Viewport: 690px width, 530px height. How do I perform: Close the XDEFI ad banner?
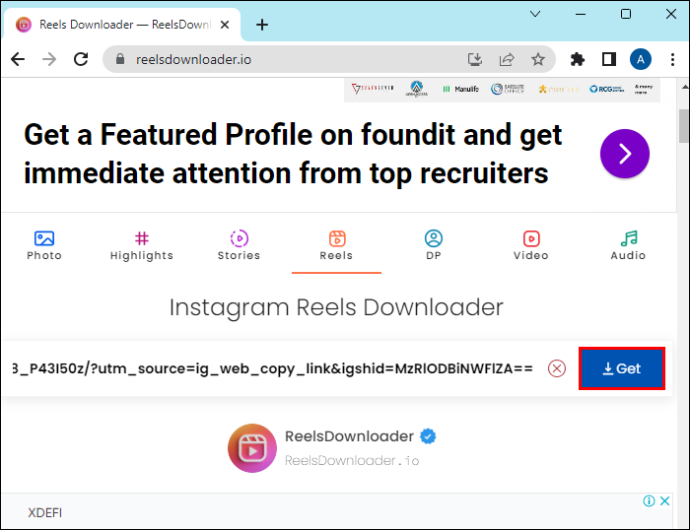[665, 501]
